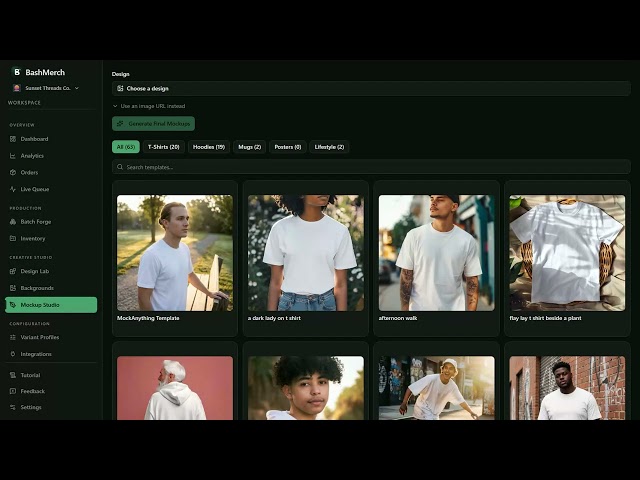Filter templates by Posters (0)
This screenshot has width=640, height=480.
click(288, 147)
